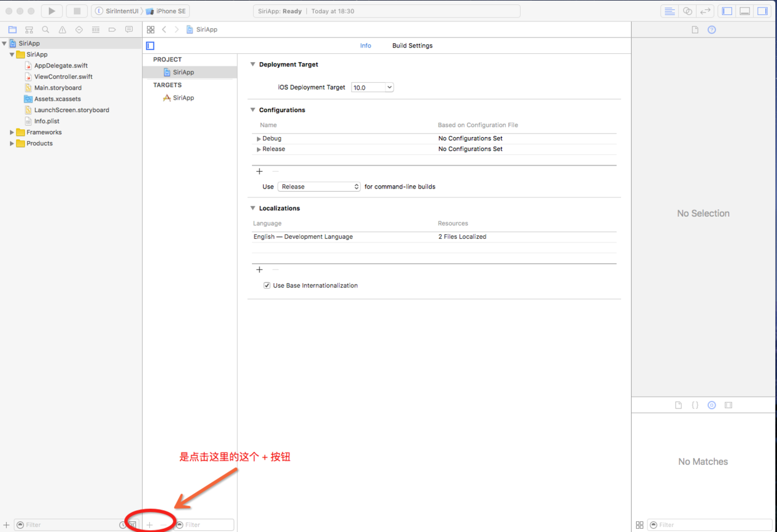777x532 pixels.
Task: Open the command-line builds Release dropdown
Action: point(319,187)
